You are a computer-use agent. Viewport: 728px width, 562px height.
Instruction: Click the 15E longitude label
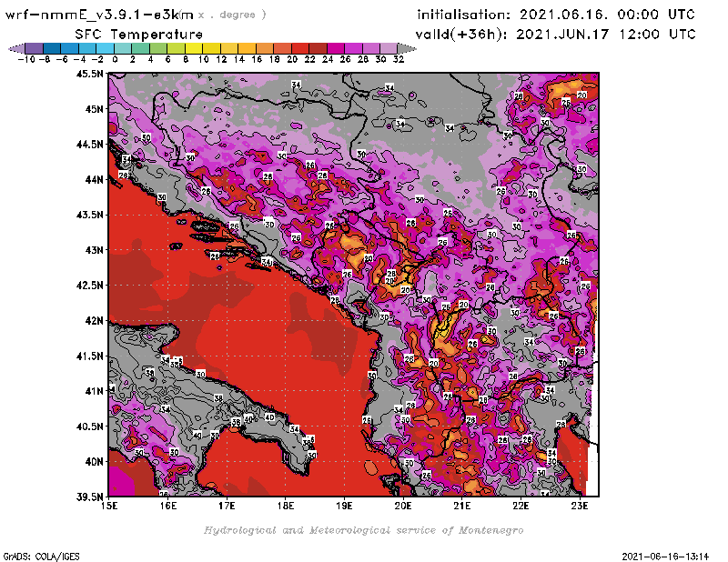click(109, 506)
